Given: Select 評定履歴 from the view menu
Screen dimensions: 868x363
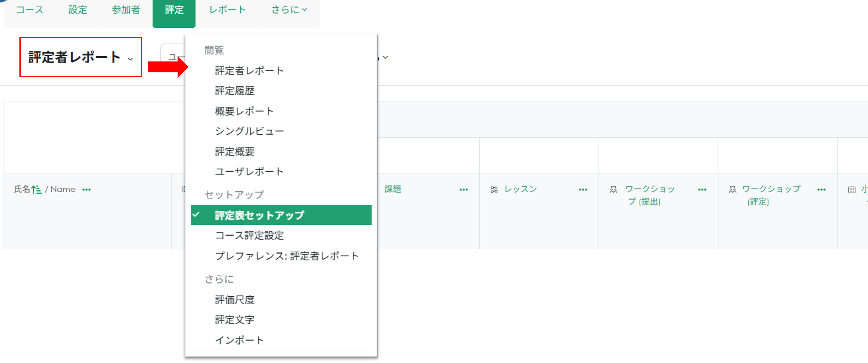Looking at the screenshot, I should (x=235, y=90).
